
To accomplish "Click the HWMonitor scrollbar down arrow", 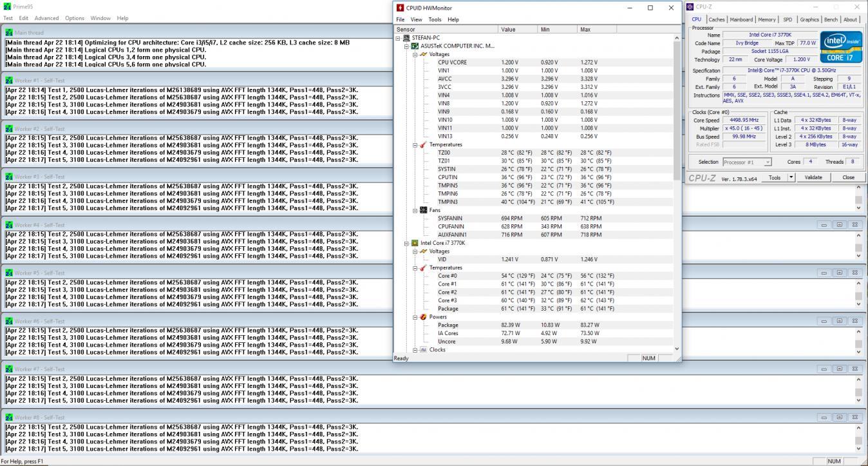I will (x=676, y=349).
